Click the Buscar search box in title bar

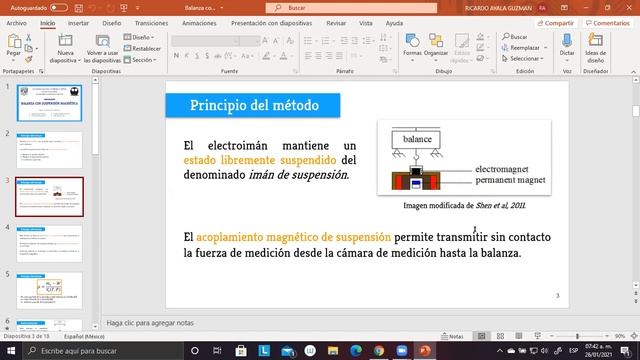point(351,8)
